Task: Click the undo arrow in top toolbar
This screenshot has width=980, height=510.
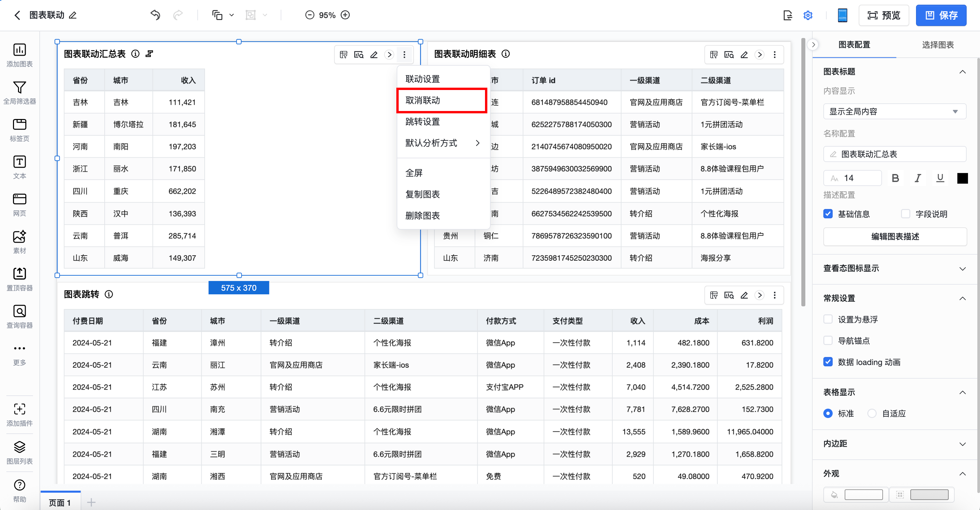Action: pyautogui.click(x=155, y=15)
